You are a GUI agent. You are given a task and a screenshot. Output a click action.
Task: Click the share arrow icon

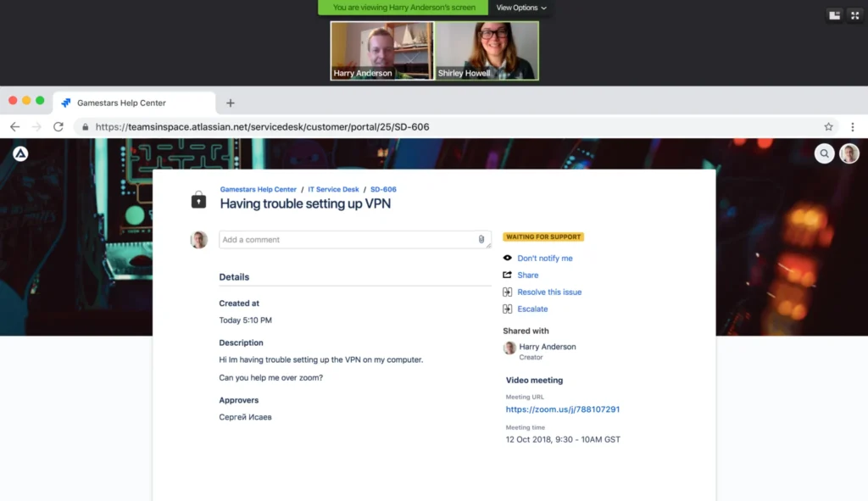(507, 275)
